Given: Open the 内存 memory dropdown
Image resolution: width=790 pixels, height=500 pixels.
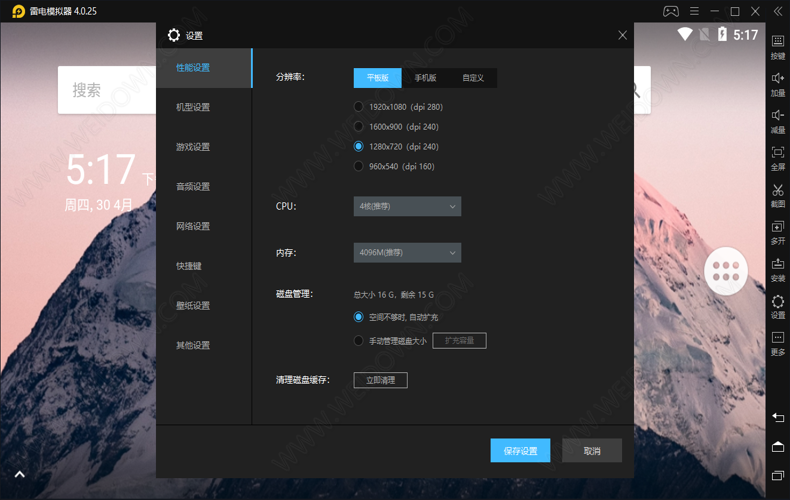Looking at the screenshot, I should [x=407, y=253].
